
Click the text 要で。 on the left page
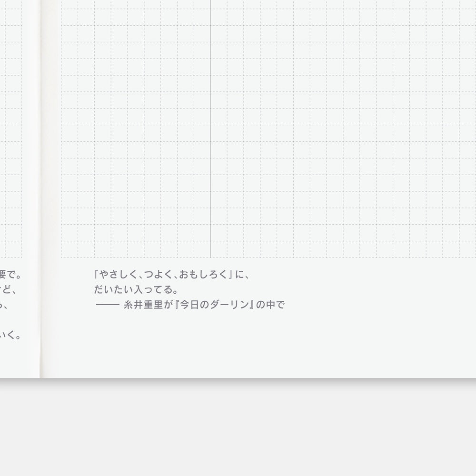[x=11, y=275]
